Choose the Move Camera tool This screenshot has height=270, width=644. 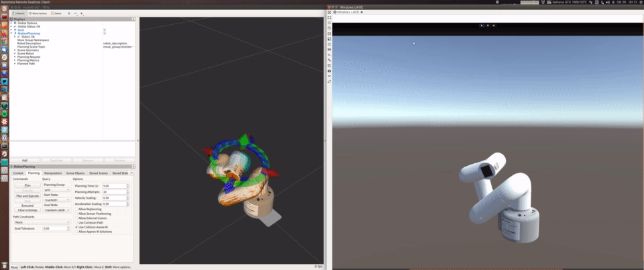pyautogui.click(x=37, y=13)
